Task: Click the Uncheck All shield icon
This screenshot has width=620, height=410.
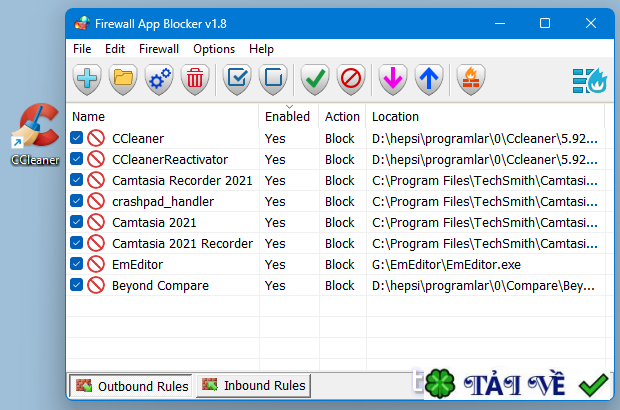Action: tap(273, 79)
